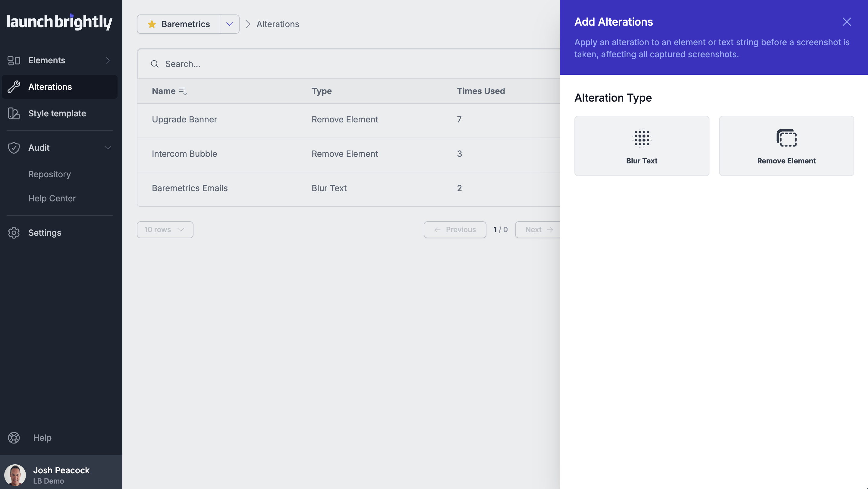
Task: Open the Baremetrics project dropdown arrow
Action: (x=229, y=24)
